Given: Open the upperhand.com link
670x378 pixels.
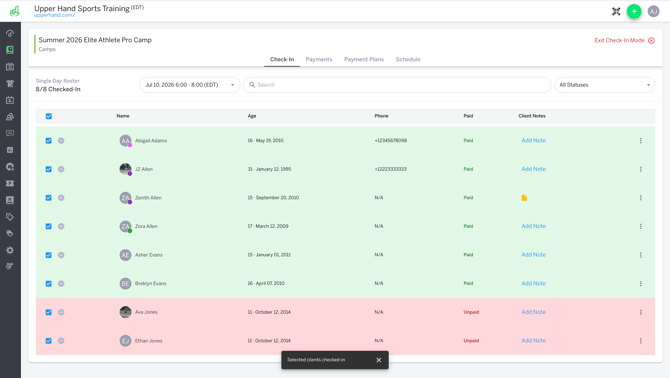Looking at the screenshot, I should (55, 15).
